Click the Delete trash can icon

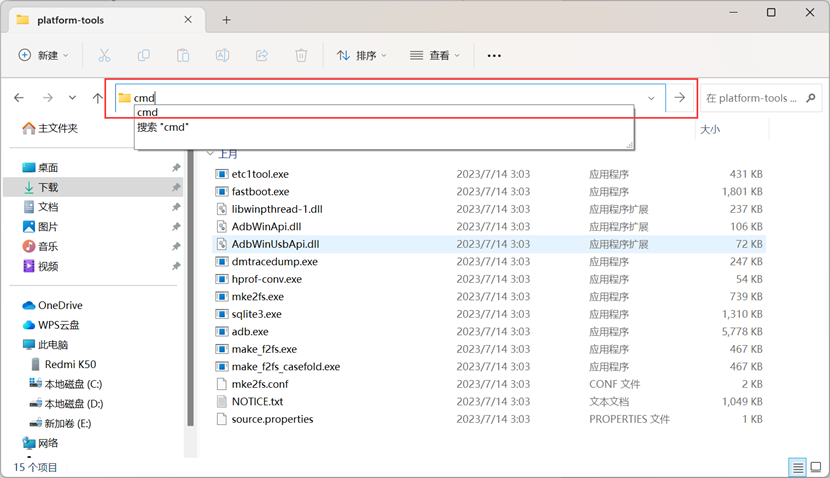pyautogui.click(x=301, y=56)
